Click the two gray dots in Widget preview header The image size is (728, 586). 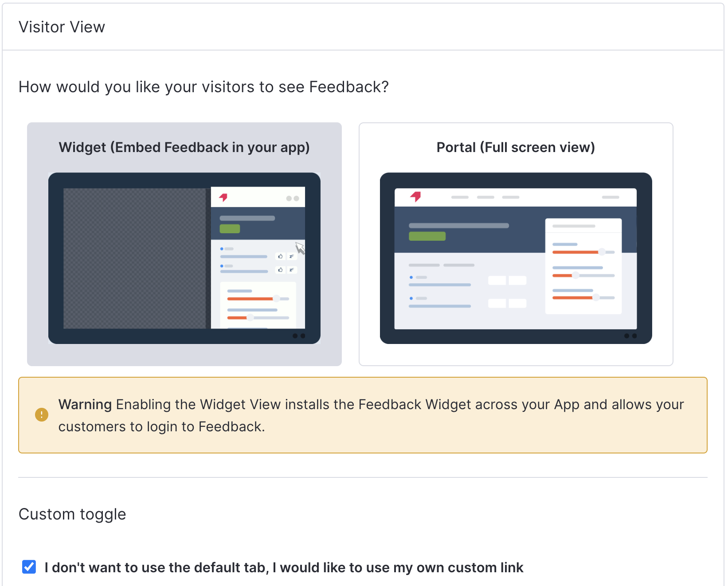pos(293,199)
